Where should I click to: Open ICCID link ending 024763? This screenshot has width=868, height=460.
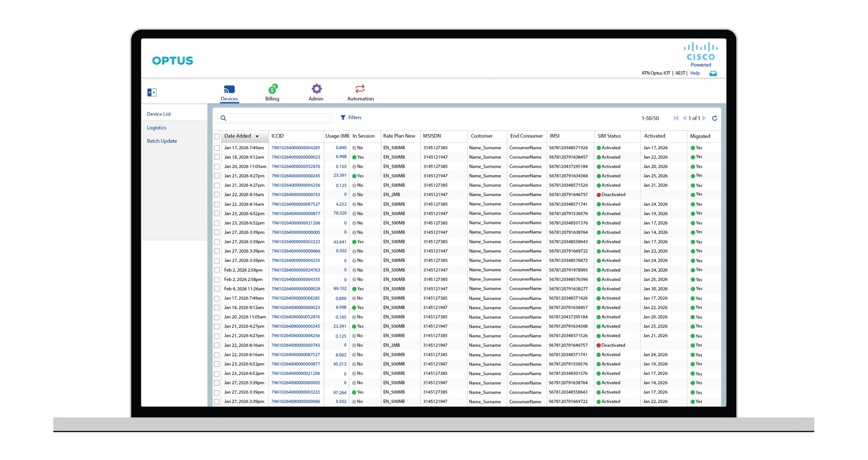point(296,270)
